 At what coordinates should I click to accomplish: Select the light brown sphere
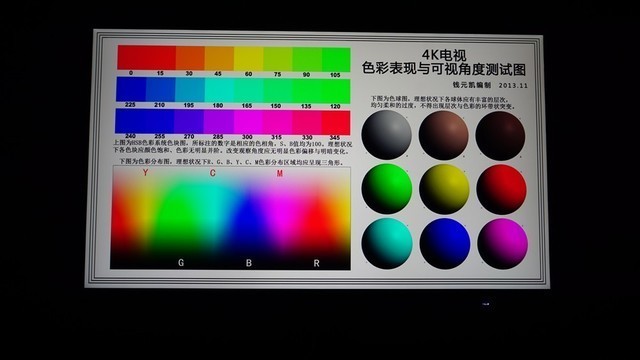(444, 136)
